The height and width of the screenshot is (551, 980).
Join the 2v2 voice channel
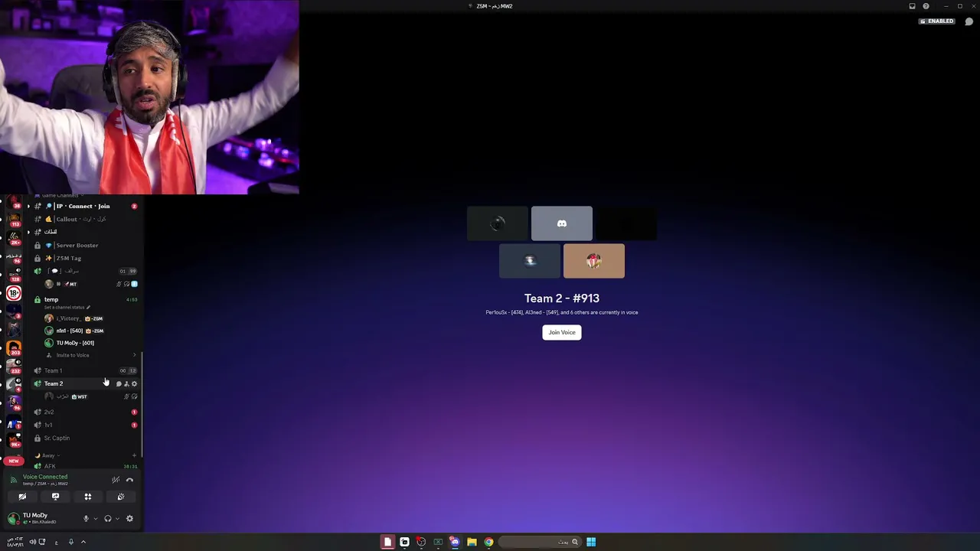pos(84,412)
